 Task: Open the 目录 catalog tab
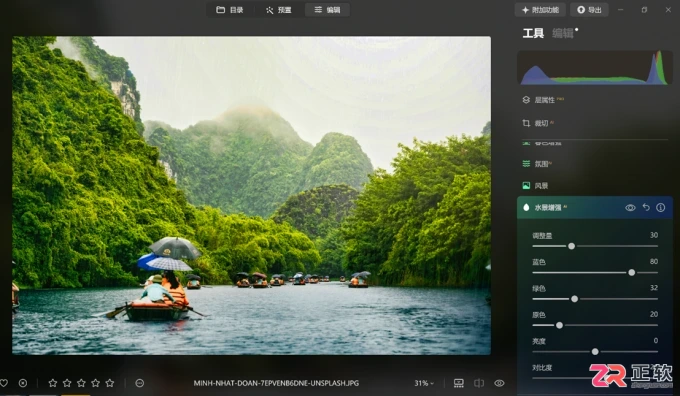(x=230, y=10)
